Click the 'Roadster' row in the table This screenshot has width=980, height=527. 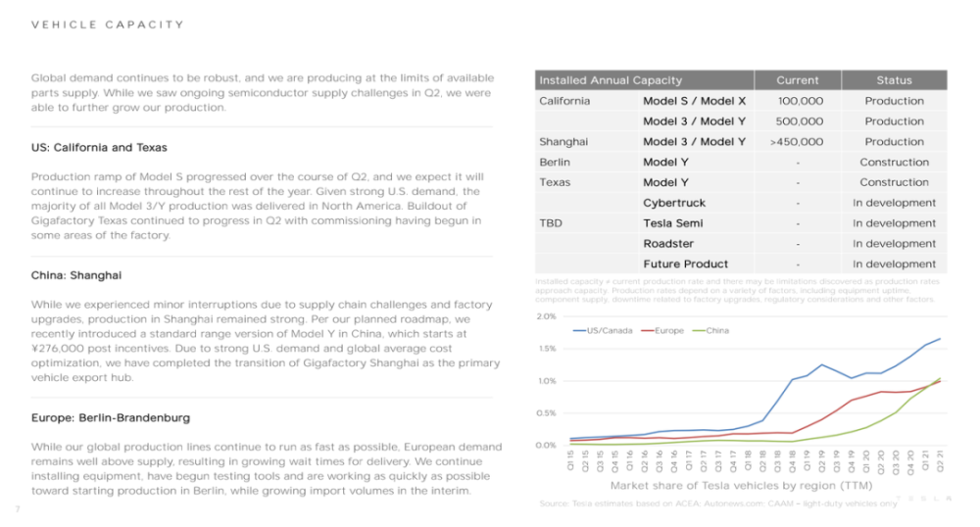(x=668, y=244)
